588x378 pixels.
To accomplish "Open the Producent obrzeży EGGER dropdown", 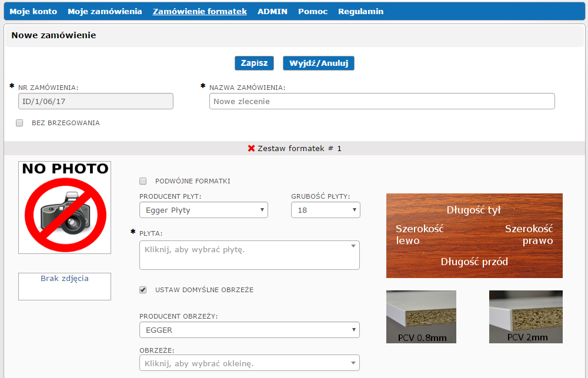I will click(249, 330).
